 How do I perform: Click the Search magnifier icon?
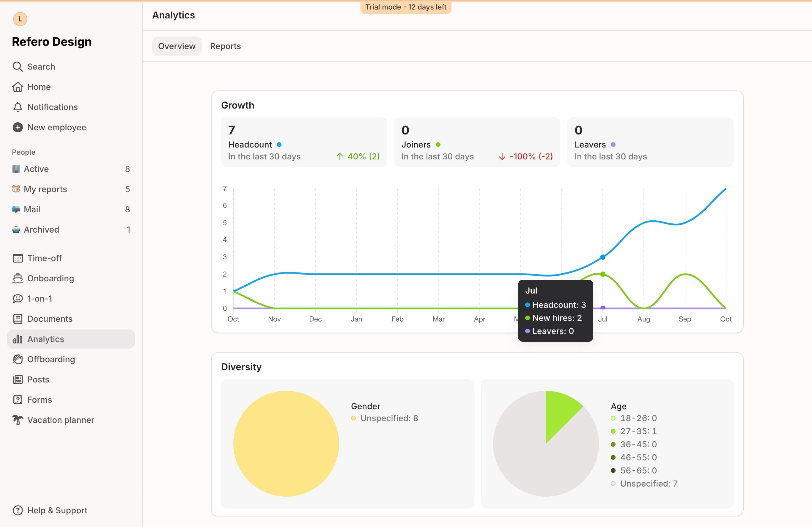18,67
